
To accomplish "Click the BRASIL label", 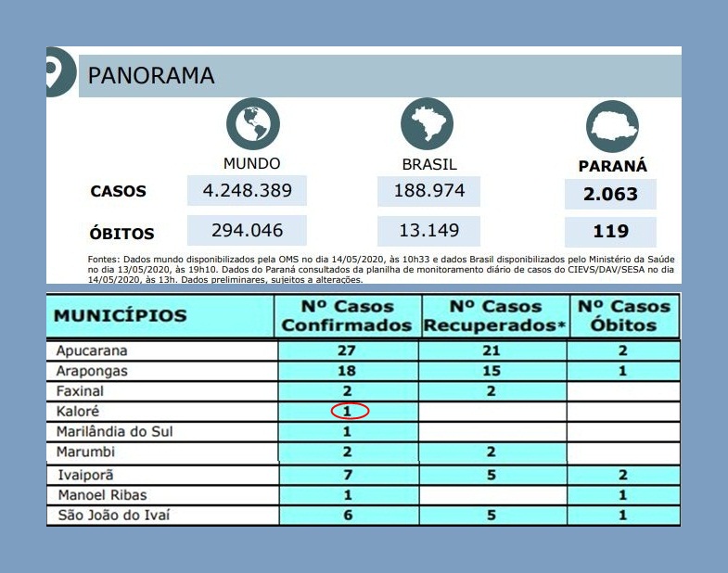I will (x=429, y=164).
